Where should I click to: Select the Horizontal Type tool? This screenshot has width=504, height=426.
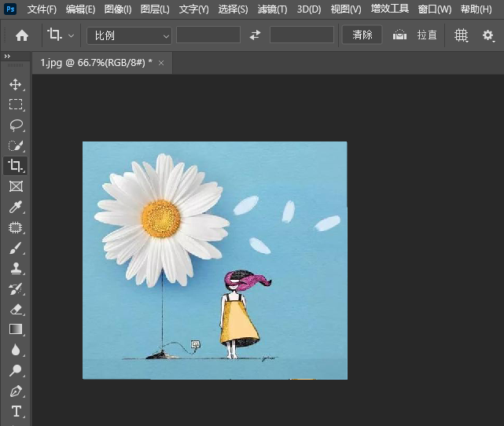[x=15, y=411]
